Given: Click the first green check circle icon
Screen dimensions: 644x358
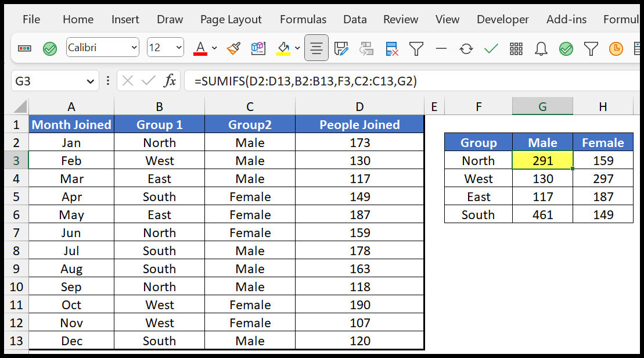Looking at the screenshot, I should [50, 48].
